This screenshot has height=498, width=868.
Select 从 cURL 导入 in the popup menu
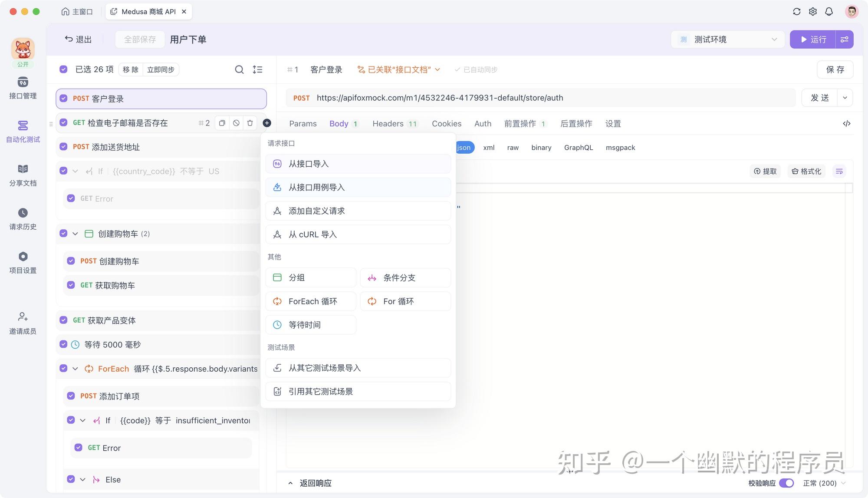[358, 234]
